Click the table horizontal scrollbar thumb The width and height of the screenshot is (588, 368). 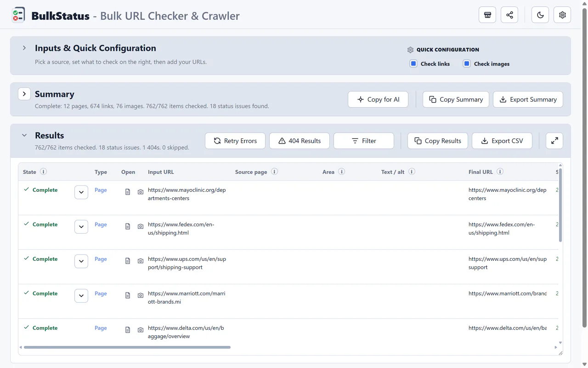click(127, 347)
